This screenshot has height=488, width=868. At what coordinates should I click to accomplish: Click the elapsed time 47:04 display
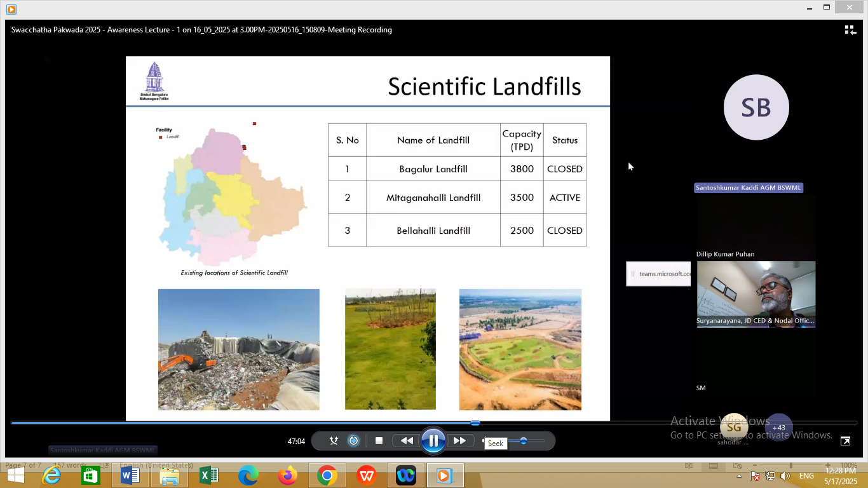pos(296,441)
